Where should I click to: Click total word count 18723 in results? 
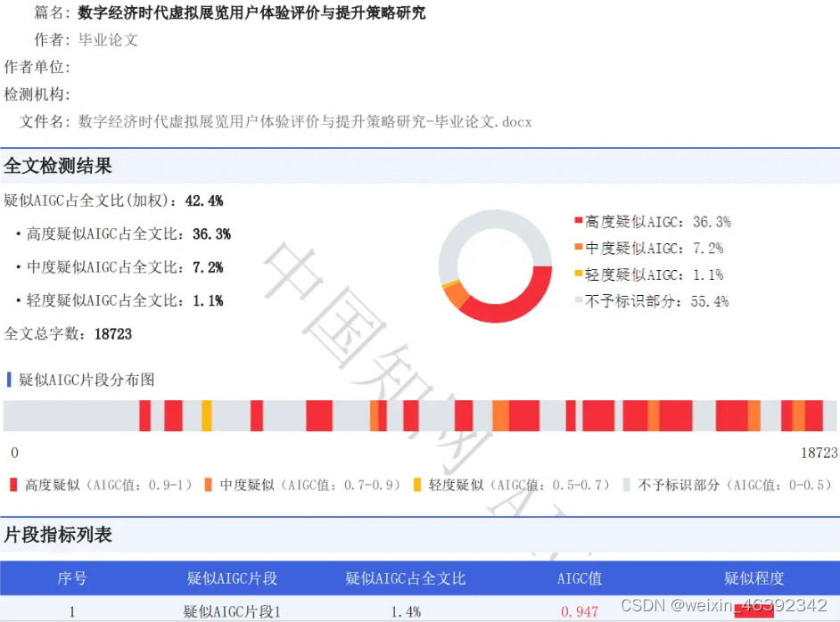click(113, 334)
